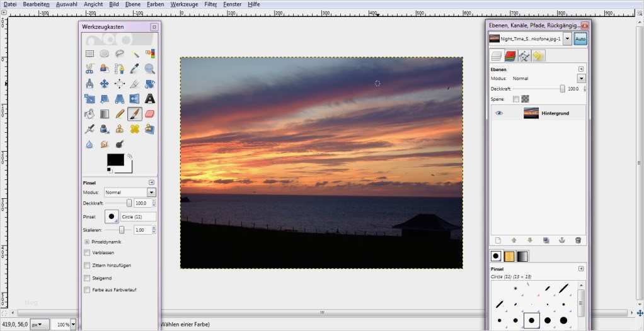The height and width of the screenshot is (331, 644).
Task: Open tool options Pinsel tab menu arrow
Action: [152, 182]
